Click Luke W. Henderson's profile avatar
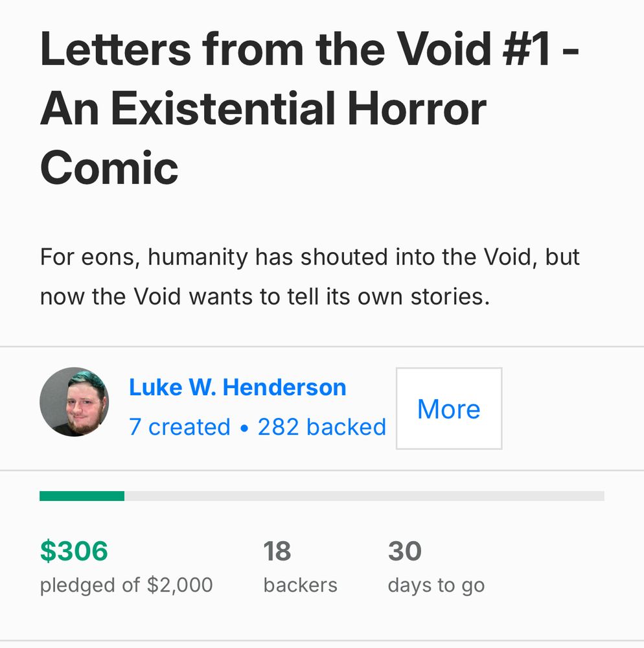Viewport: 644px width, 648px height. [x=74, y=402]
